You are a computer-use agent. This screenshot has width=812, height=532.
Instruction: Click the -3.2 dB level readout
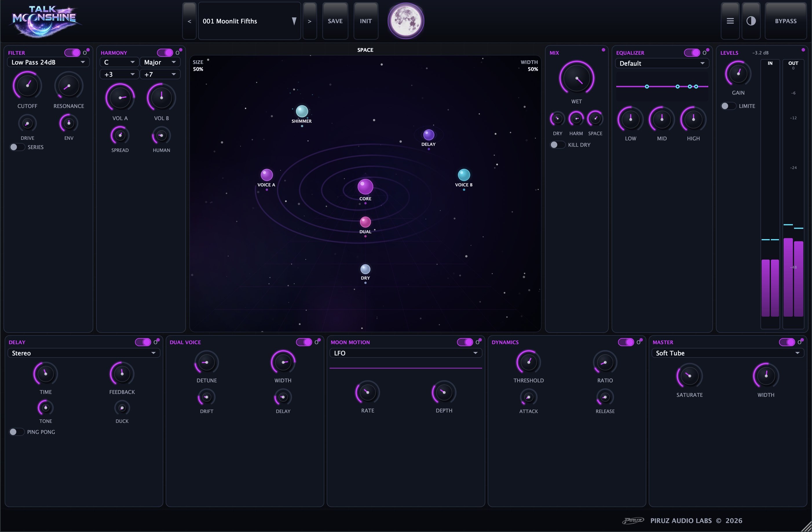coord(760,53)
